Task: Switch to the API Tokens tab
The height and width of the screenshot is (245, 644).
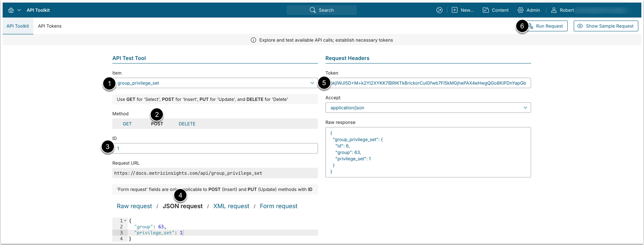Action: coord(50,26)
